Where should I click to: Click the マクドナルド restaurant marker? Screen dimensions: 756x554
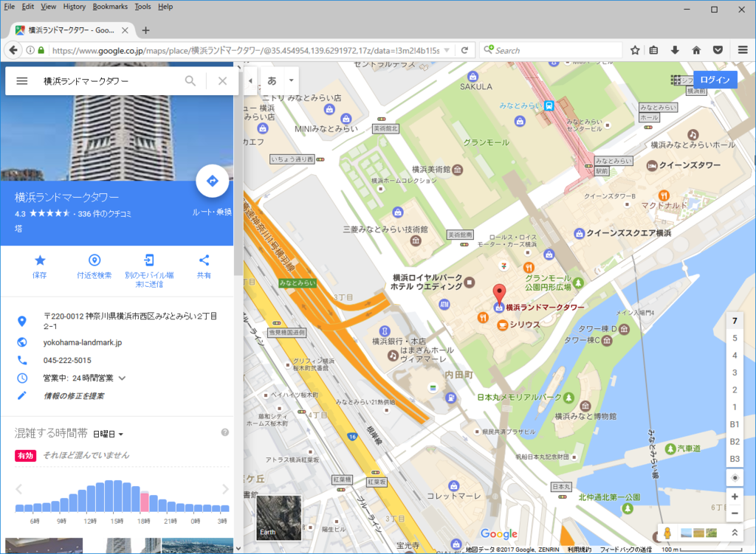(664, 195)
